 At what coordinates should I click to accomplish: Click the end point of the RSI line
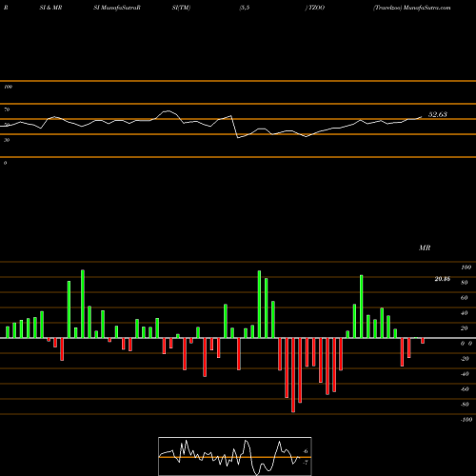pos(422,117)
